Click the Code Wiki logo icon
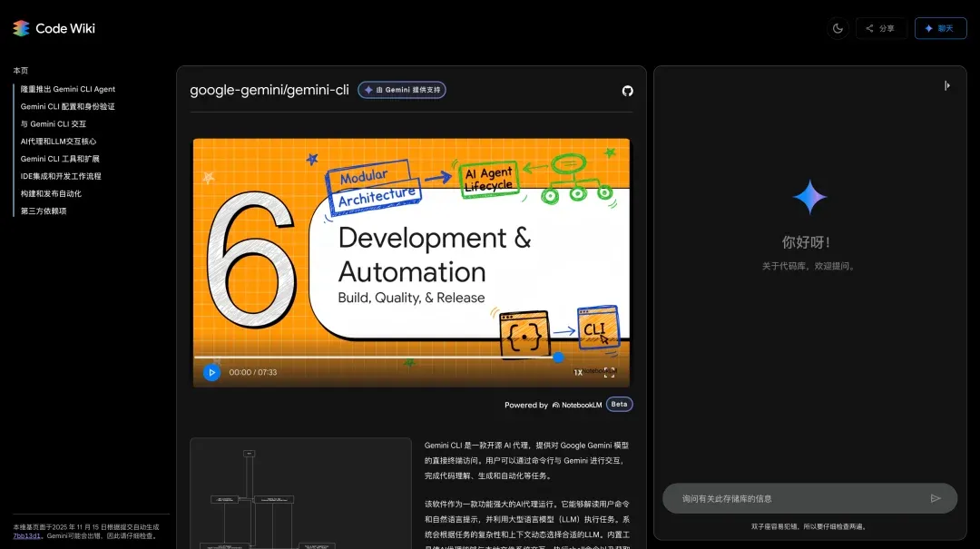Image resolution: width=980 pixels, height=549 pixels. (x=21, y=28)
